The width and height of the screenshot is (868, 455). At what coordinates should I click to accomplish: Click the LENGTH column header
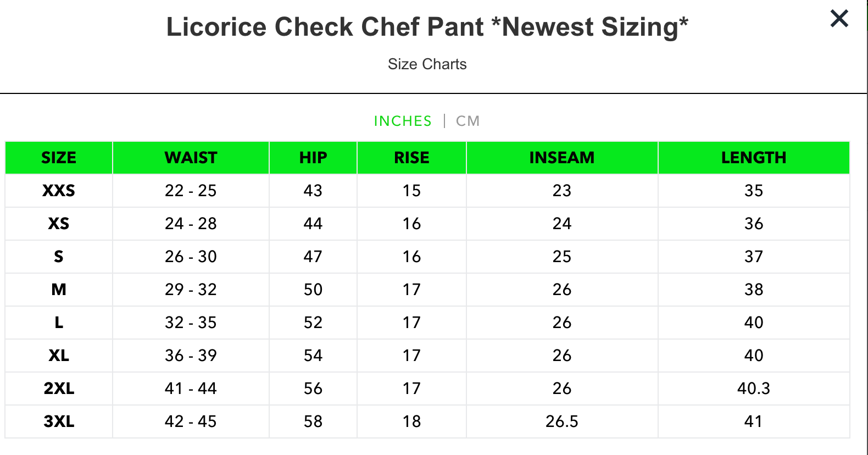(754, 158)
